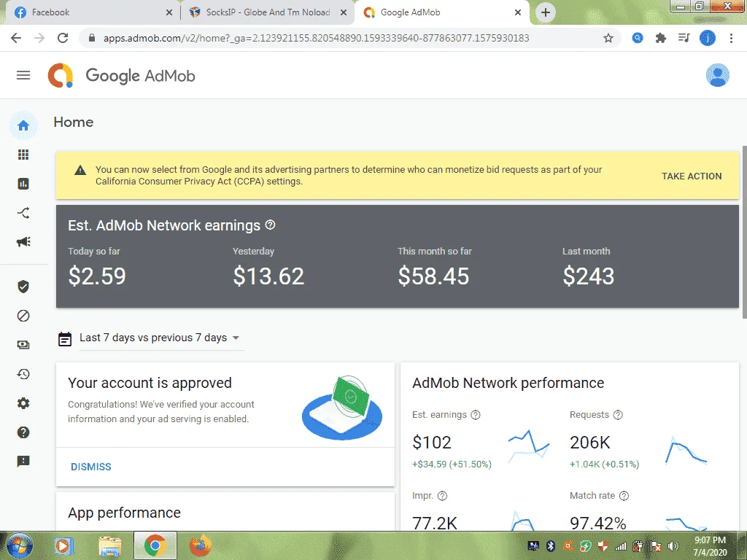This screenshot has width=747, height=560.
Task: Click the volume icon in system tray
Action: (673, 546)
